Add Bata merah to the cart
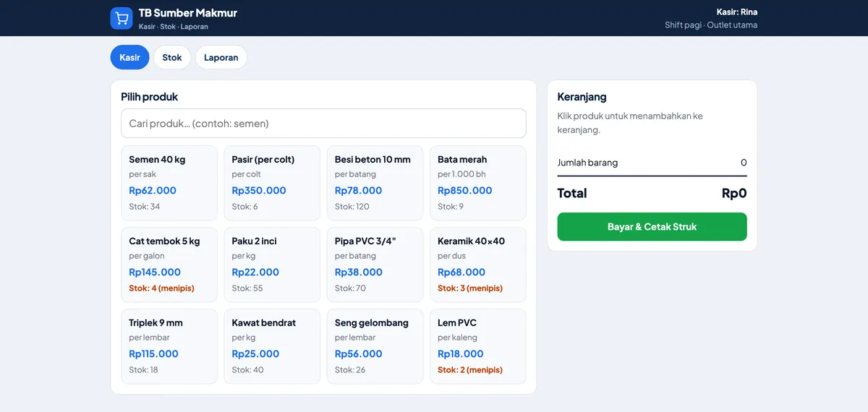Image resolution: width=868 pixels, height=412 pixels. (478, 183)
